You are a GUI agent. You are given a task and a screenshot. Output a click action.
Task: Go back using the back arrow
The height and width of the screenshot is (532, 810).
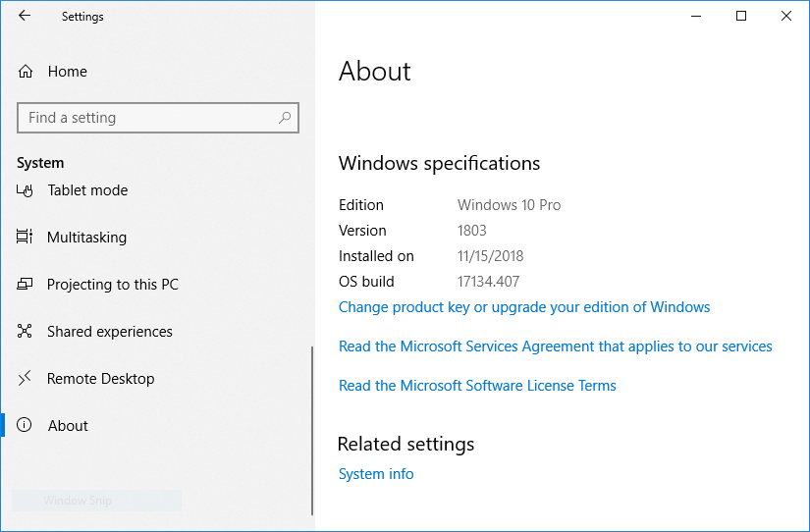pyautogui.click(x=25, y=16)
